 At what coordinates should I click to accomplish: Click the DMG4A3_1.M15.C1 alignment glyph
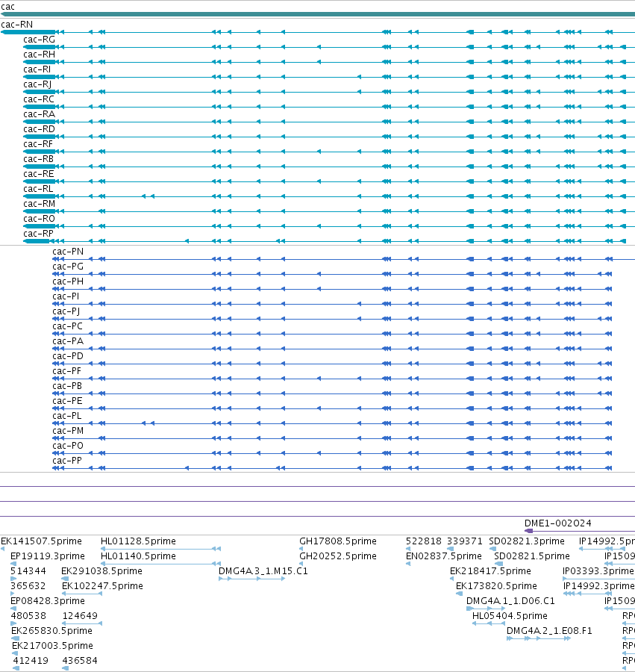tap(251, 579)
